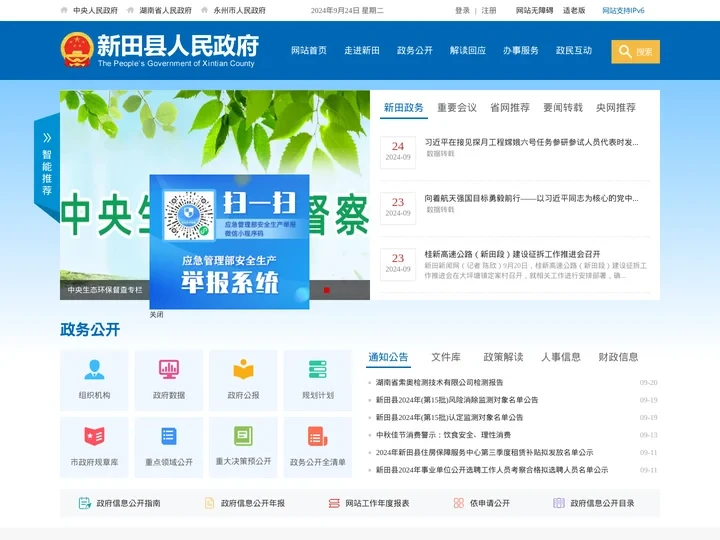Open notice 第三季度租赁补贴拟发放名单公示
This screenshot has width=720, height=540.
[484, 452]
